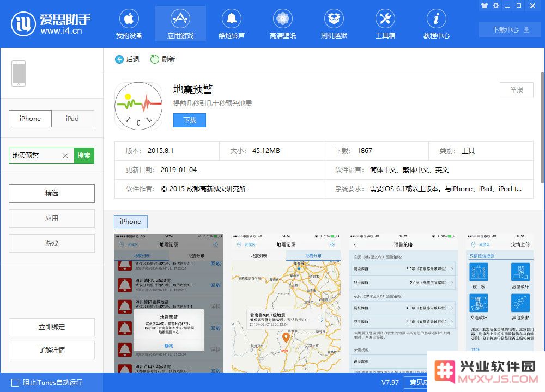Click category value 工具
Viewport: 545px width, 392px height.
[x=468, y=151]
